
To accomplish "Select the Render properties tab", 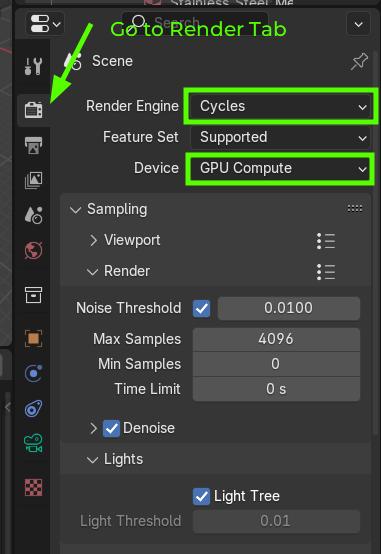I will click(x=34, y=110).
